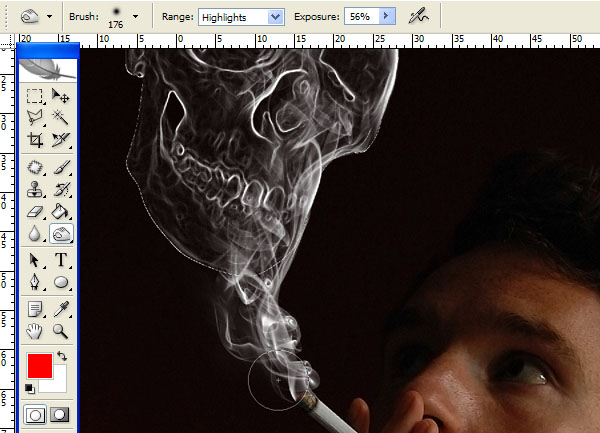Open the Burn tool preset picker icon
The height and width of the screenshot is (433, 600).
click(30, 16)
